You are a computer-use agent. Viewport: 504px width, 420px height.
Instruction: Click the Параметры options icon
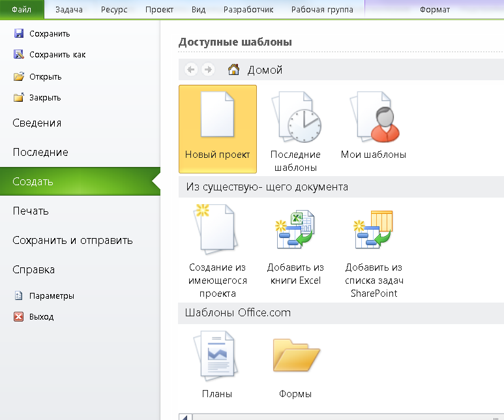coord(19,295)
